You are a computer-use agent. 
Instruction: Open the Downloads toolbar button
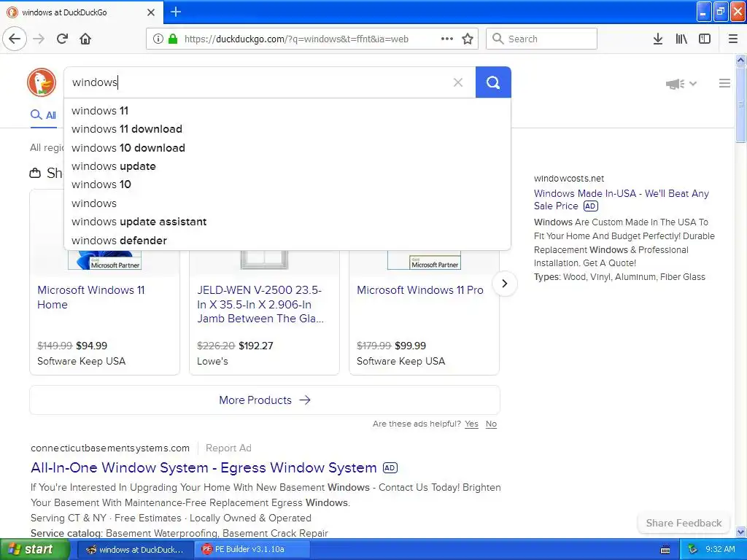point(658,39)
